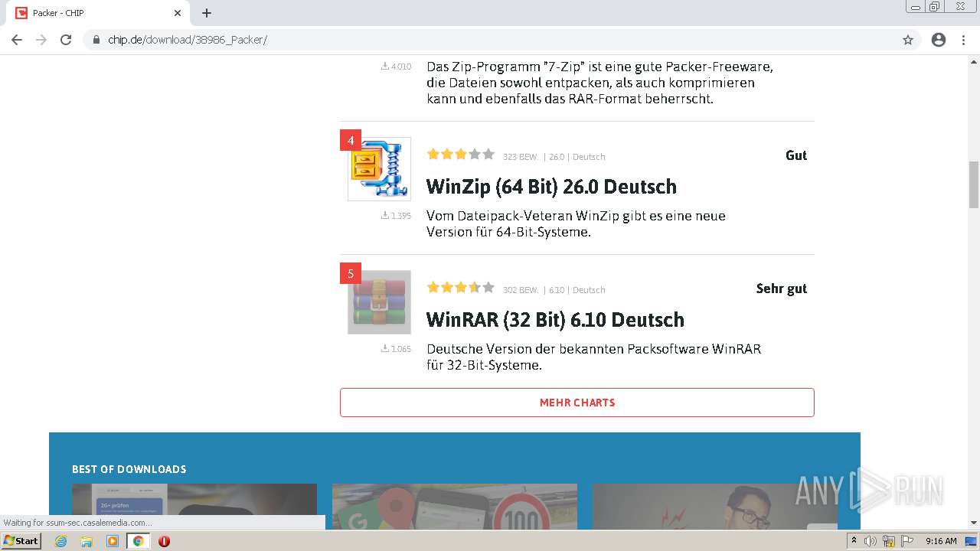Click the vertical scrollbar thumb
This screenshot has width=980, height=551.
(973, 184)
